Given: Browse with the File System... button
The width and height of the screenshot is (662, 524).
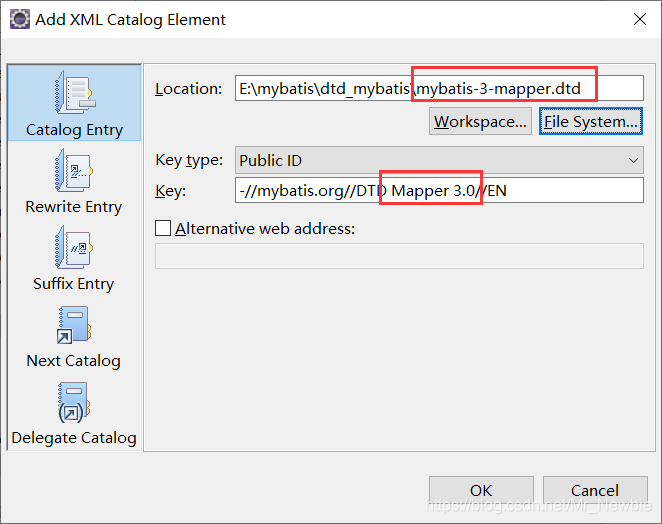Looking at the screenshot, I should pyautogui.click(x=591, y=122).
